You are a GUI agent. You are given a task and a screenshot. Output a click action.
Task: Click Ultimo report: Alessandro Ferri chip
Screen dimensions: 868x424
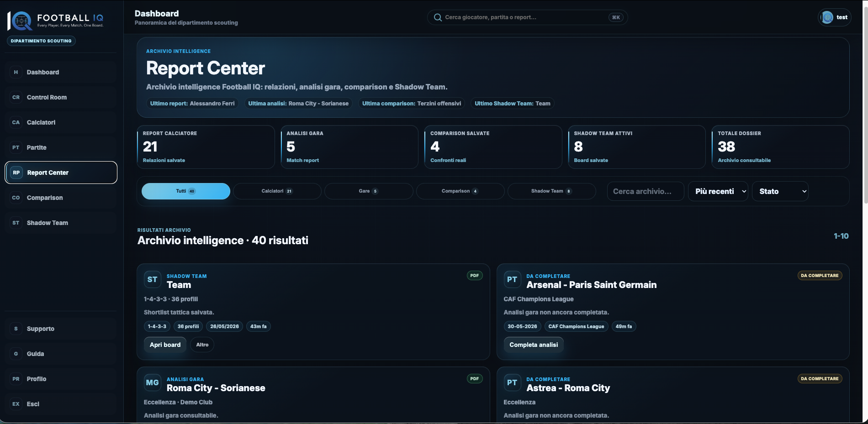click(192, 104)
